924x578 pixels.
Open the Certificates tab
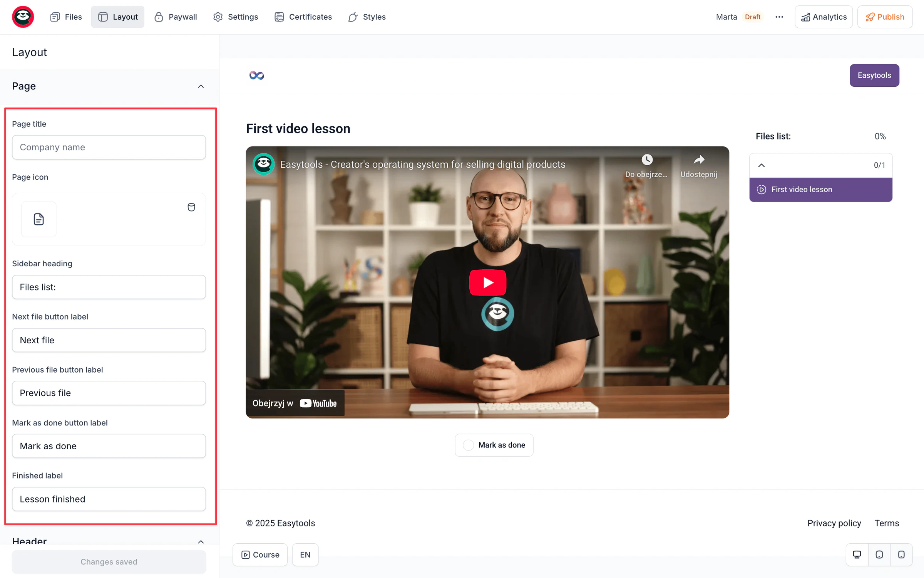(x=303, y=17)
